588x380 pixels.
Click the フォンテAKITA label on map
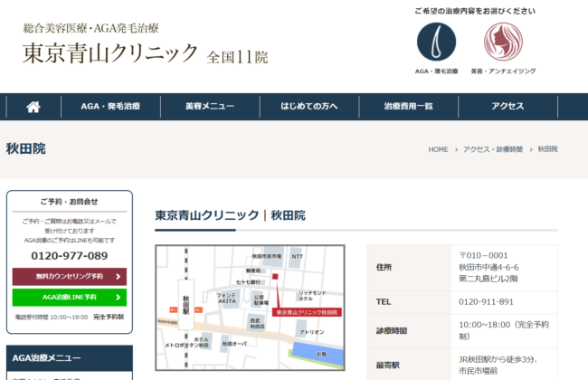coord(226,299)
